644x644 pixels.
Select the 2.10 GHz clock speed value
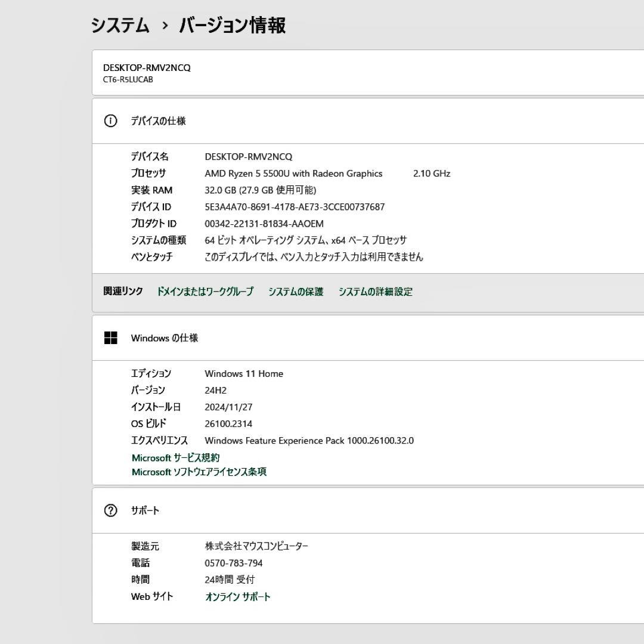[x=432, y=174]
